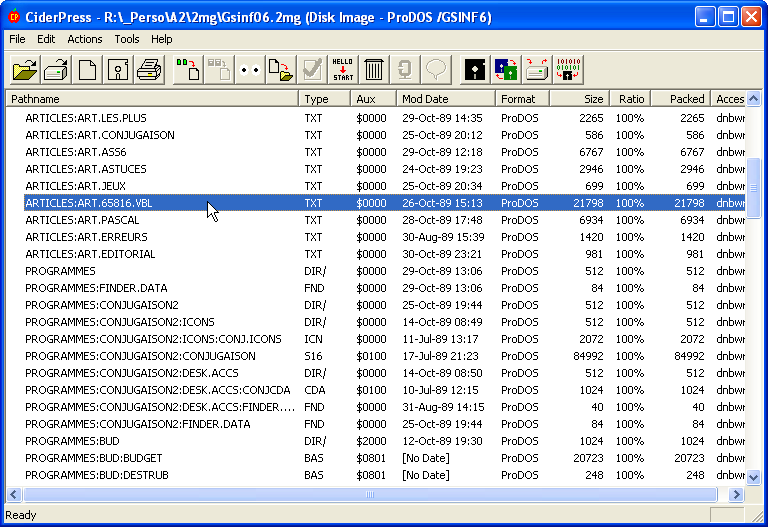Image resolution: width=768 pixels, height=527 pixels.
Task: Click the vertical scrollbar up arrow
Action: pyautogui.click(x=754, y=98)
